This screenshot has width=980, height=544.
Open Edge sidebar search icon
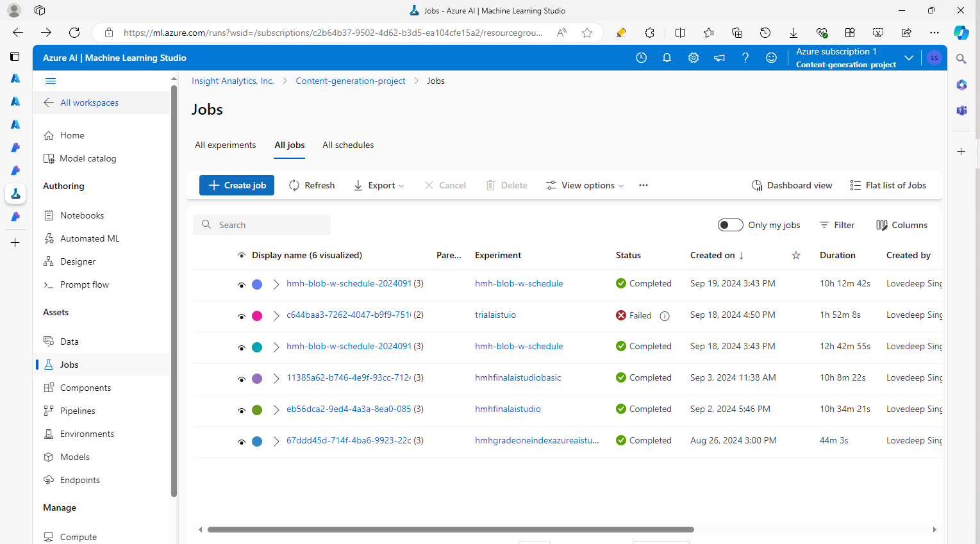click(961, 59)
